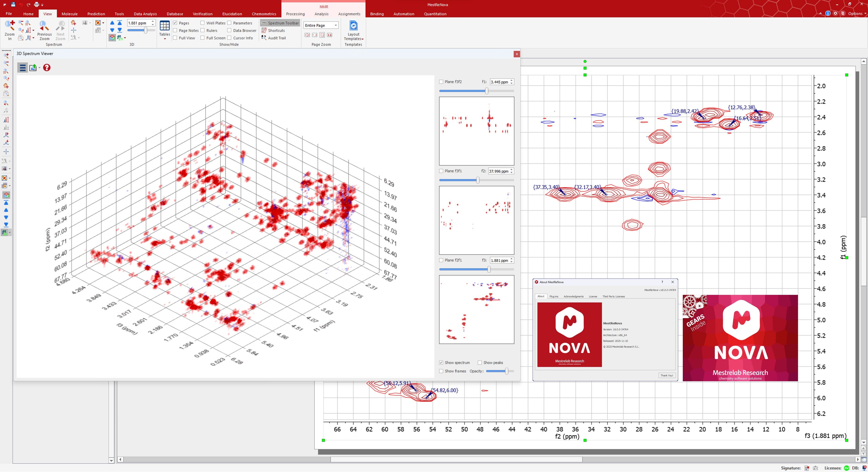Click the red help question mark icon
The height and width of the screenshot is (472, 868).
tap(47, 68)
